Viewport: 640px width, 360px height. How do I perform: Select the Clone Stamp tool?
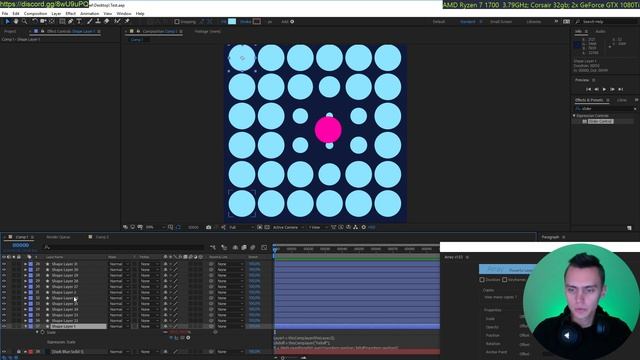(x=98, y=22)
